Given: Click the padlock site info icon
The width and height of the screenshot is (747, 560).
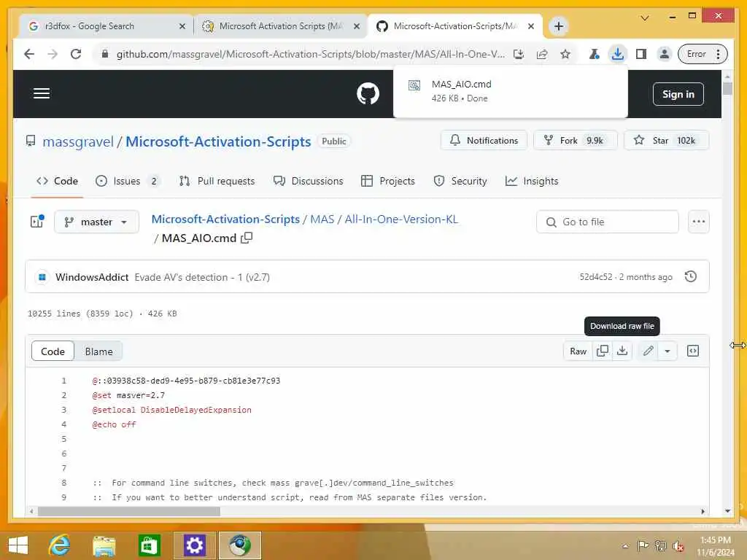Looking at the screenshot, I should [x=105, y=54].
